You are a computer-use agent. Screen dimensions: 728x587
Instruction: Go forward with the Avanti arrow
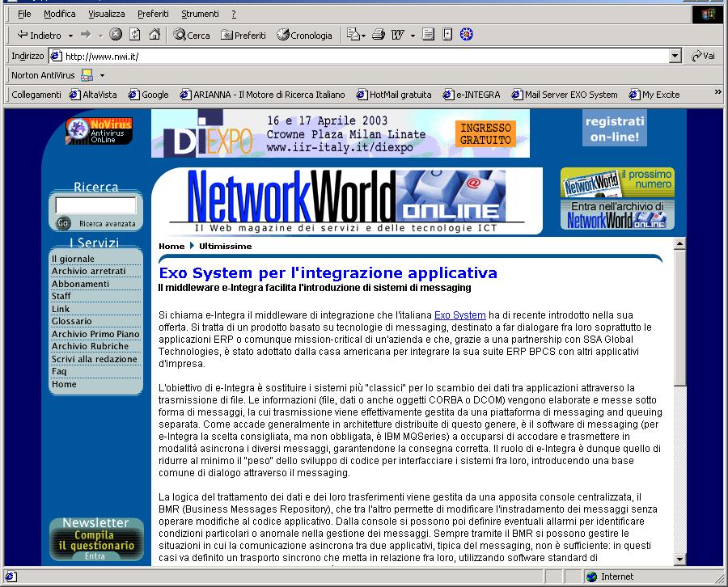86,35
